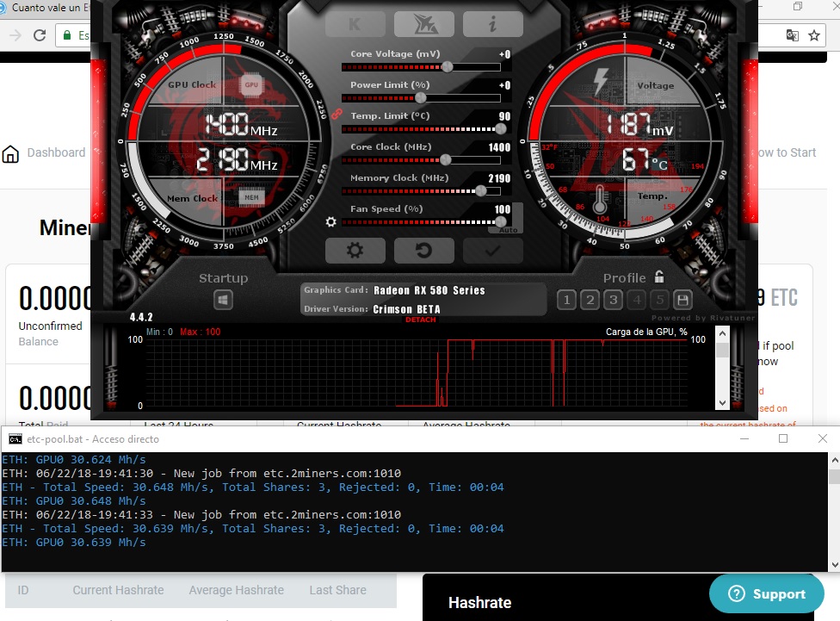
Task: Launch Kombustor with the K button
Action: tap(355, 24)
